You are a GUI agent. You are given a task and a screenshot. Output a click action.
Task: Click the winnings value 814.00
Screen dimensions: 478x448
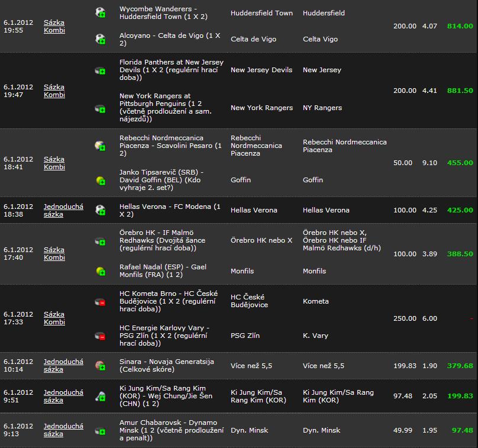(460, 26)
